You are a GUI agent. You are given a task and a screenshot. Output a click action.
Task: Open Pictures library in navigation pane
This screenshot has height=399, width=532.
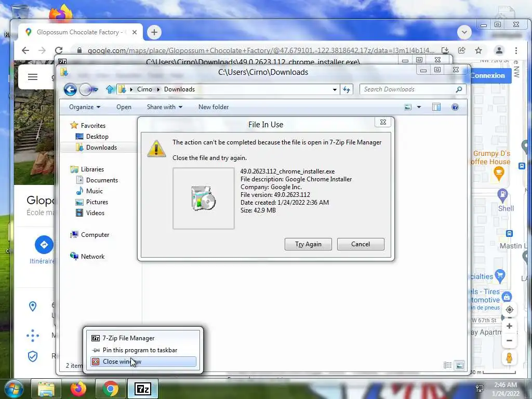click(x=97, y=202)
